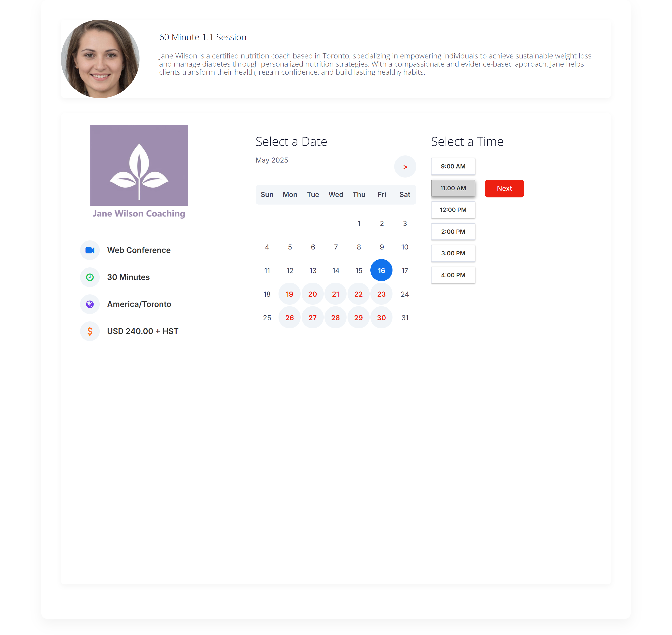Click the 60 Minute 1:1 Session title
The height and width of the screenshot is (635, 672).
[x=203, y=37]
